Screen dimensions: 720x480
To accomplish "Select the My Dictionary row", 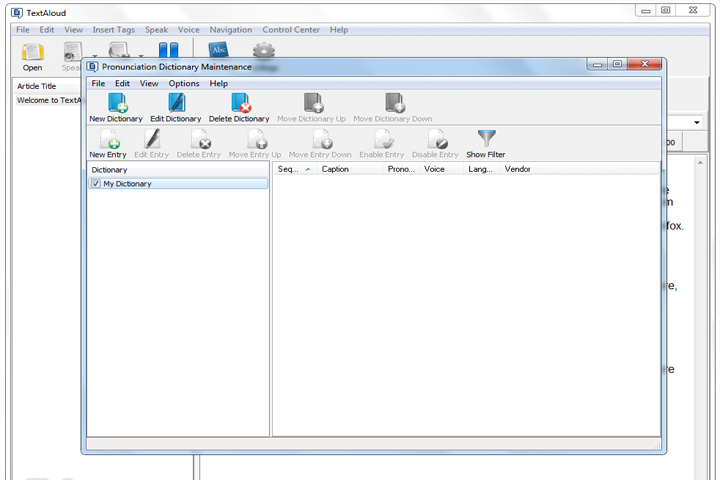I will (178, 184).
